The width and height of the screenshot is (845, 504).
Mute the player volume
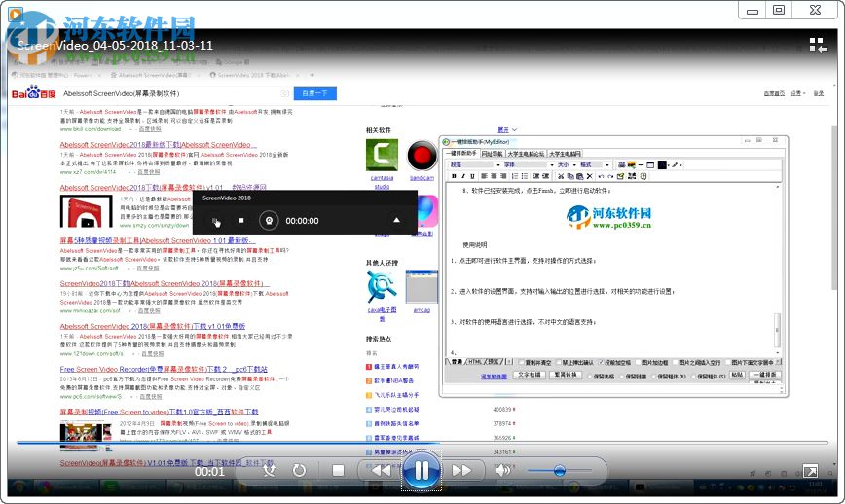pyautogui.click(x=502, y=470)
